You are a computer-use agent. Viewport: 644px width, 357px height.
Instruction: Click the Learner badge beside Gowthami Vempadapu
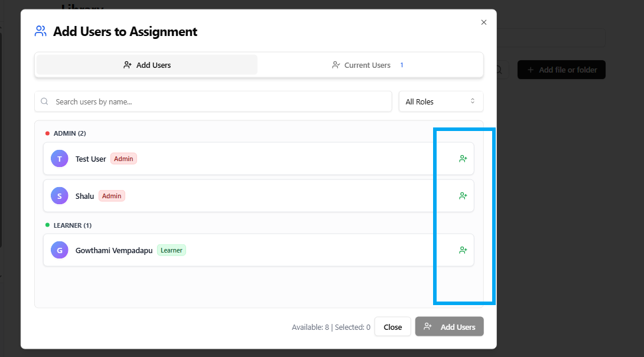[x=171, y=250]
